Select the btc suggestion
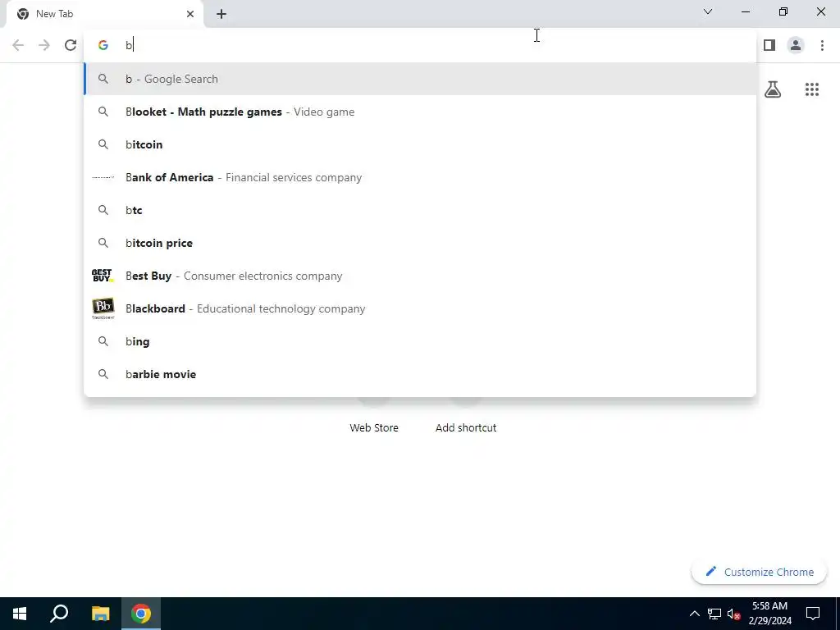 [x=420, y=210]
